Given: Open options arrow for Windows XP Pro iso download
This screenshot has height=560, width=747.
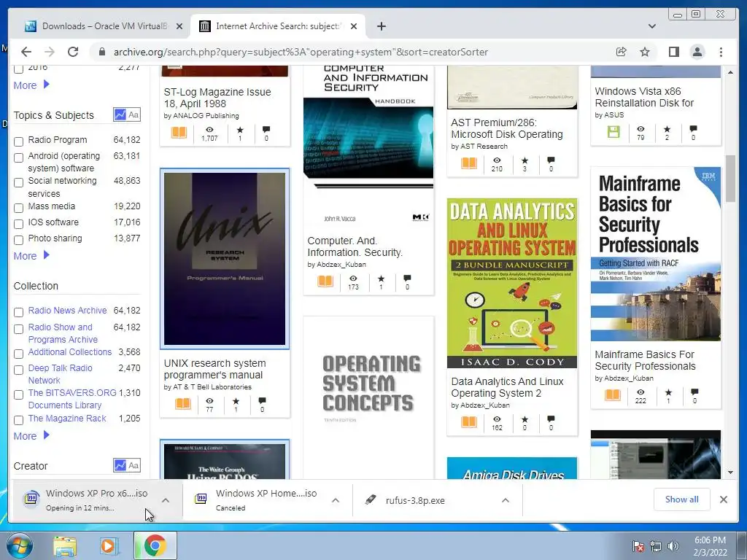Looking at the screenshot, I should point(166,500).
